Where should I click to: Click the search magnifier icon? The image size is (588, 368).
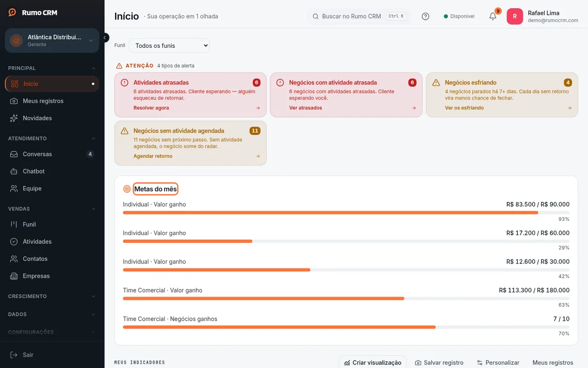tap(316, 16)
